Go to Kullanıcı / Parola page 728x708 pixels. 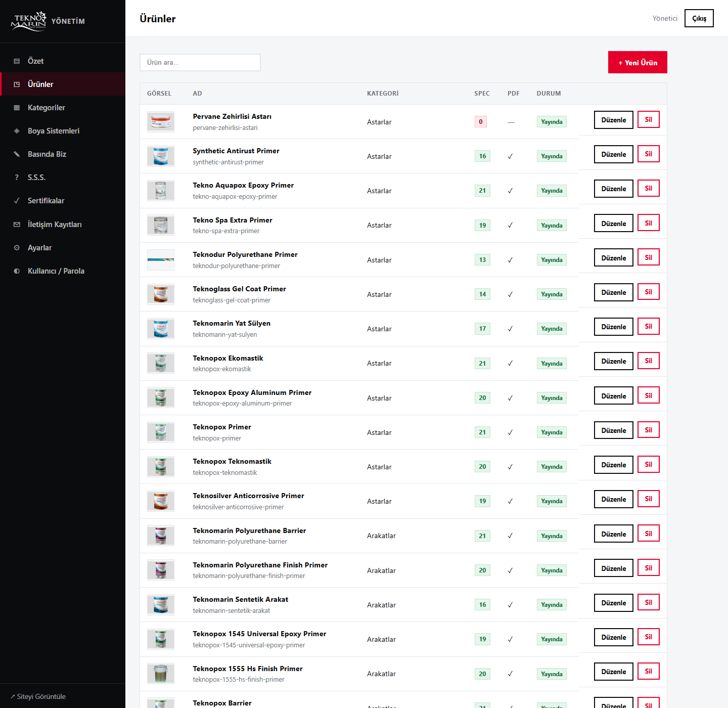click(x=63, y=271)
